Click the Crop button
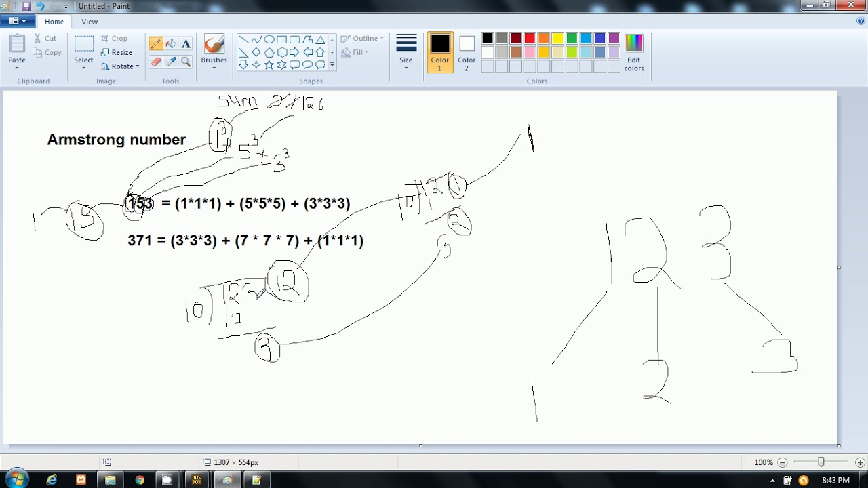The width and height of the screenshot is (868, 488). tap(114, 39)
